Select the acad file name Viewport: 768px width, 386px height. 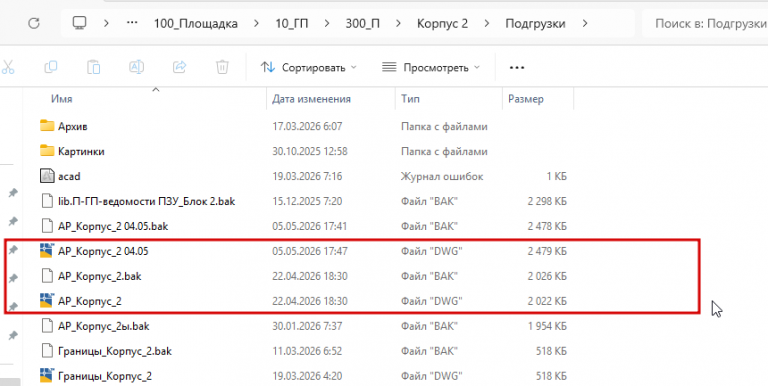click(69, 176)
